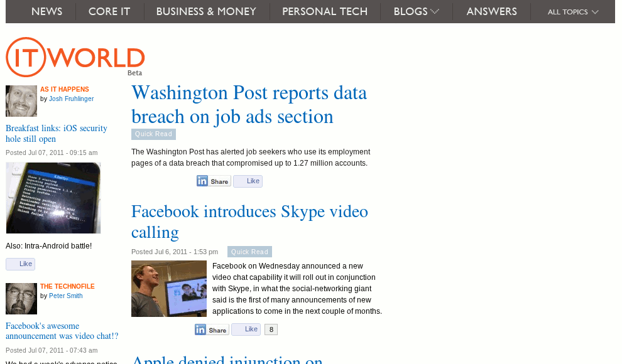
Task: Open the All Topics dropdown
Action: [573, 12]
